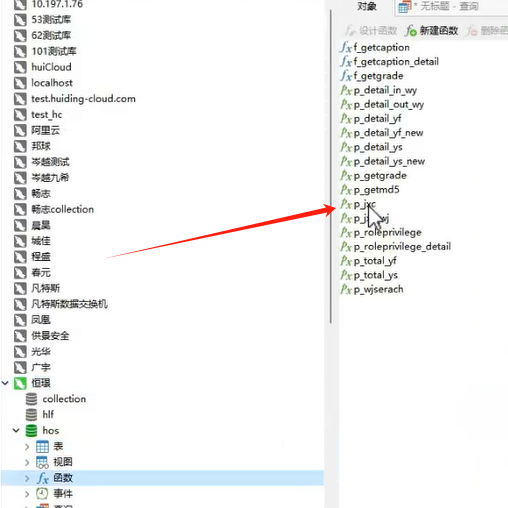508x508 pixels.
Task: Select the p_roleprivilege_detail procedure
Action: tap(396, 247)
